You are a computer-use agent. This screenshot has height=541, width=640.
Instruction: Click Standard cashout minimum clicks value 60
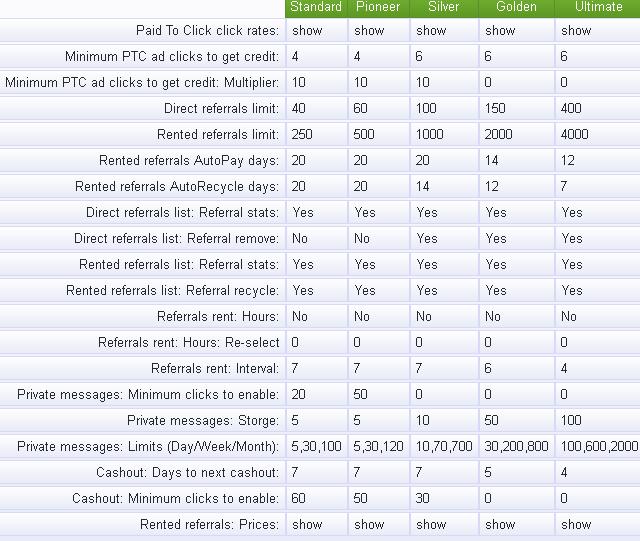(298, 499)
